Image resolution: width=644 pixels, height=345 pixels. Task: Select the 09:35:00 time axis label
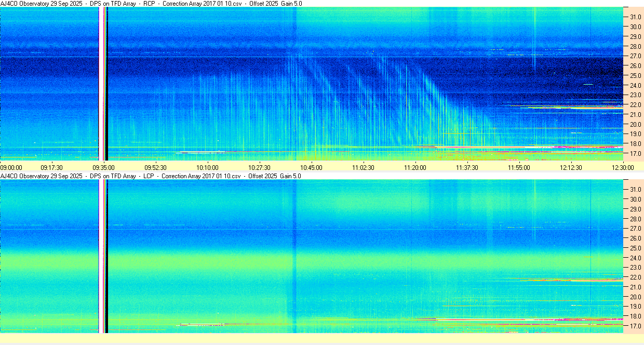tap(103, 167)
